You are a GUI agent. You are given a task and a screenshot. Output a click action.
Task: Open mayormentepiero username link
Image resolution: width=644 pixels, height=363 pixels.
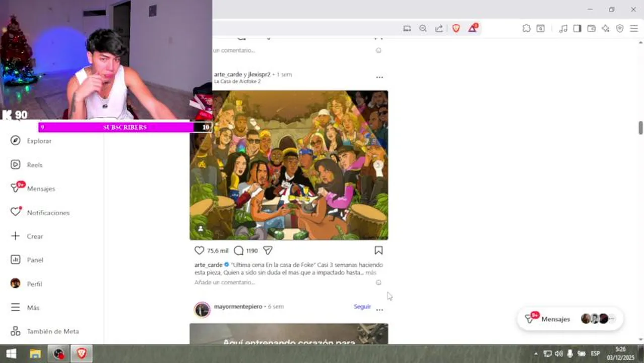(x=238, y=307)
